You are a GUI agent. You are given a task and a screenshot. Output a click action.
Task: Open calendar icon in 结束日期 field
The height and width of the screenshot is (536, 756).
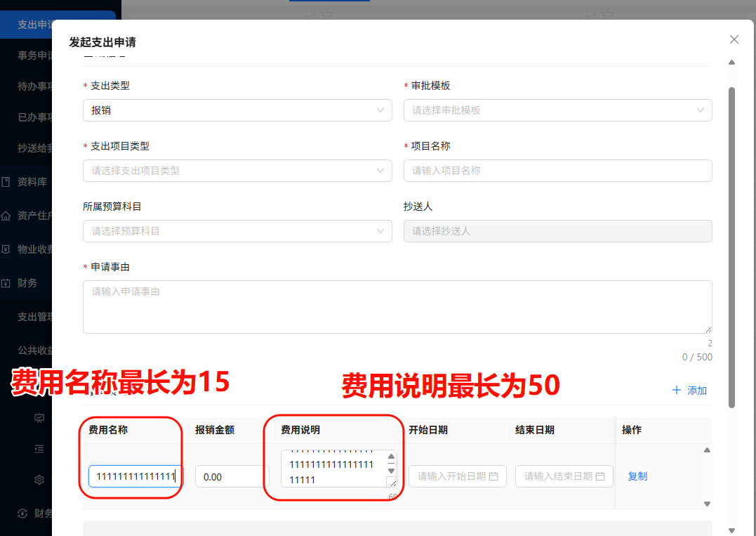tap(600, 476)
